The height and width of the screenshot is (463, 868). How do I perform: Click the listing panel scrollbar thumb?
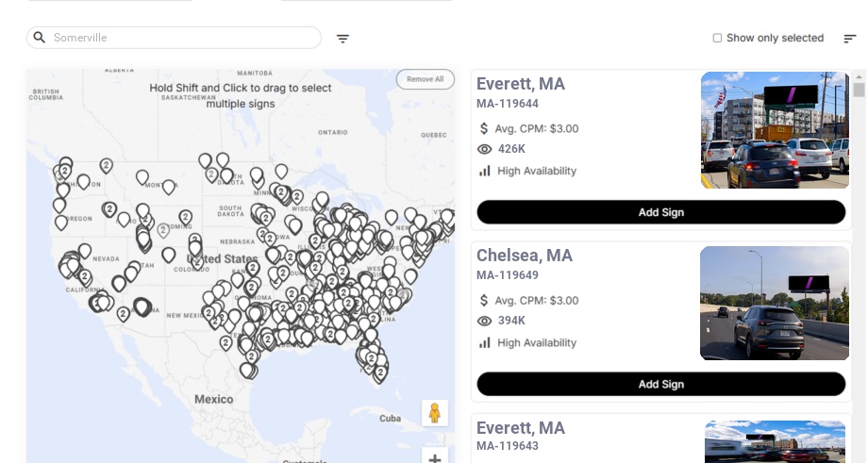point(859,91)
